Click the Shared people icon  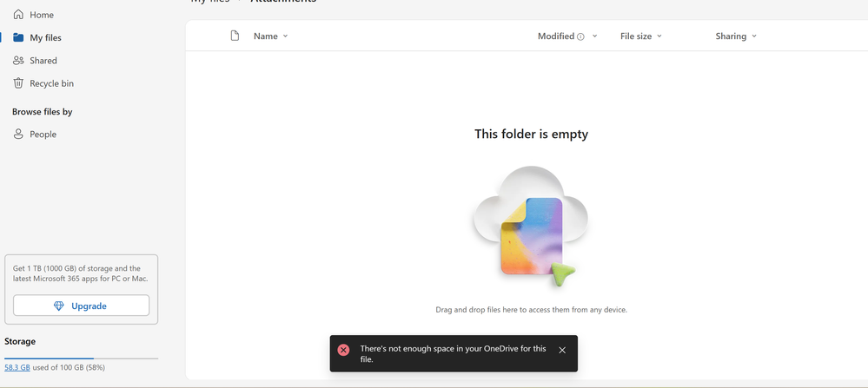pyautogui.click(x=18, y=61)
